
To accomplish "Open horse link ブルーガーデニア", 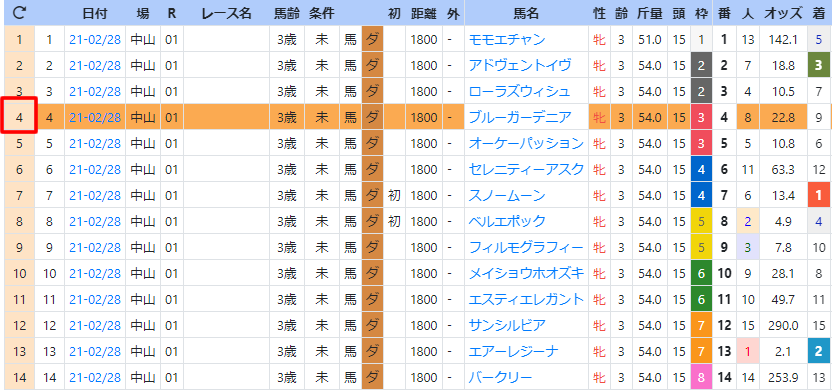I will (x=520, y=117).
